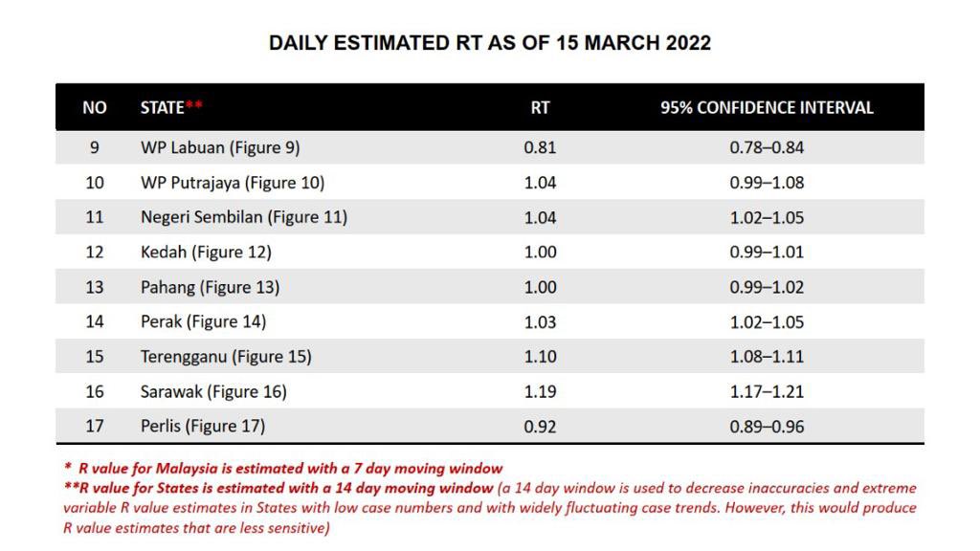Click Terengganu (Figure 15) state label
980x551 pixels.
click(x=226, y=357)
